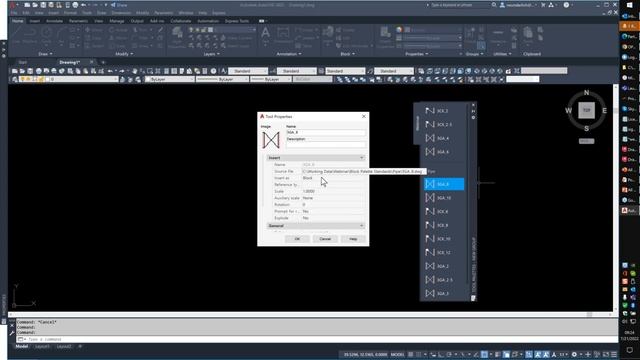The image size is (640, 360).
Task: Click MODEL space button in the status bar
Action: coord(397,355)
